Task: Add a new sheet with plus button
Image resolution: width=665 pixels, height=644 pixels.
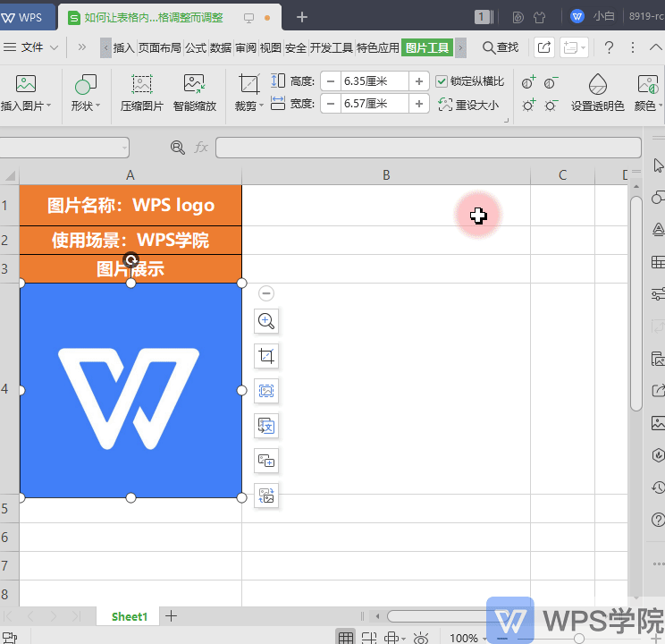Action: pos(171,616)
